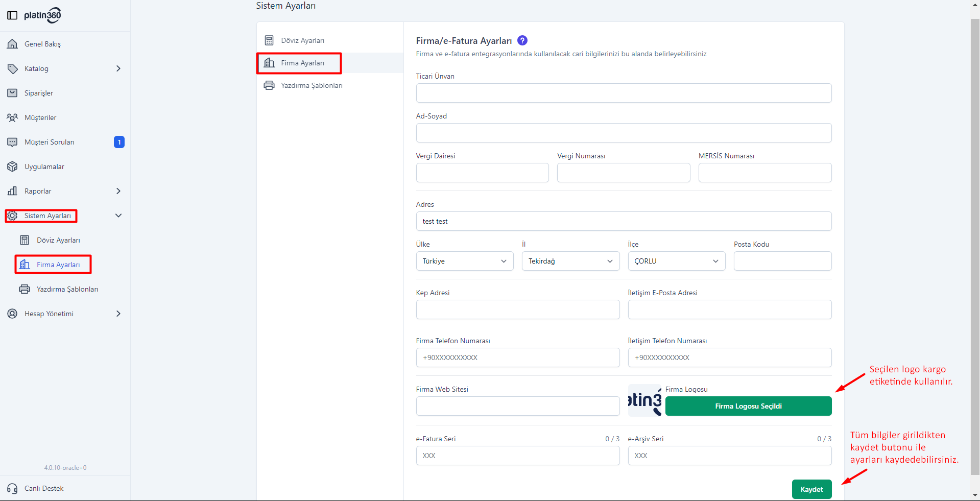Click the Canlı Destek headset icon
The width and height of the screenshot is (980, 501).
(x=12, y=489)
